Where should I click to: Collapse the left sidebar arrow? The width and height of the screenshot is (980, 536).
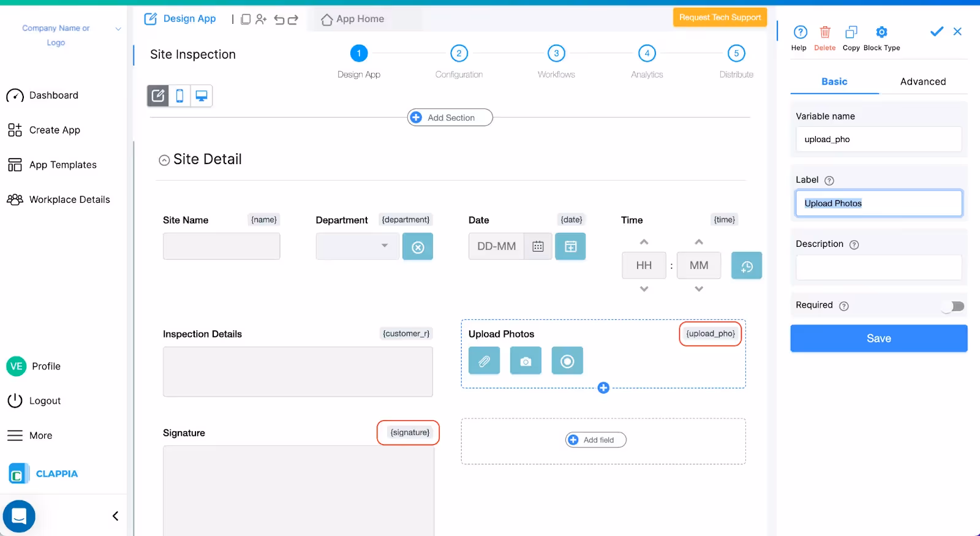pos(115,516)
